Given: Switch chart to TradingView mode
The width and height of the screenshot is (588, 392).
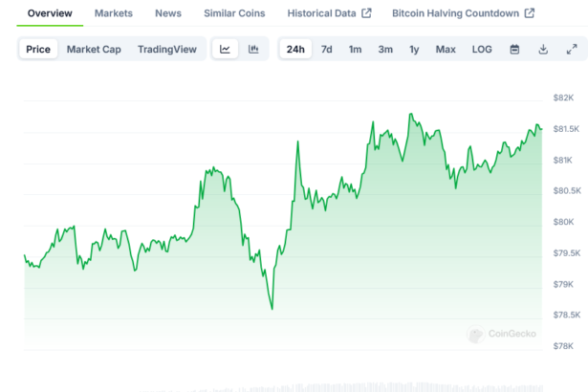Looking at the screenshot, I should tap(166, 49).
